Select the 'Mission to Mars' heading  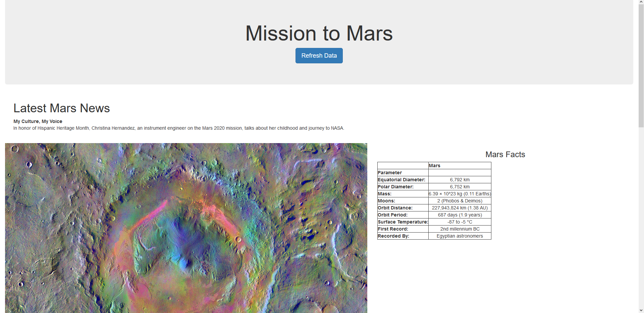[x=319, y=34]
